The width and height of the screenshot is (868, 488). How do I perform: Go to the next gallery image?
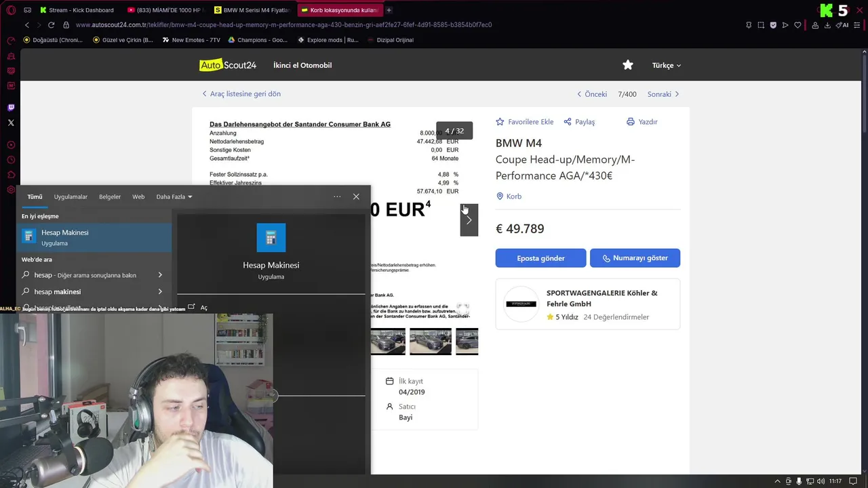tap(469, 220)
